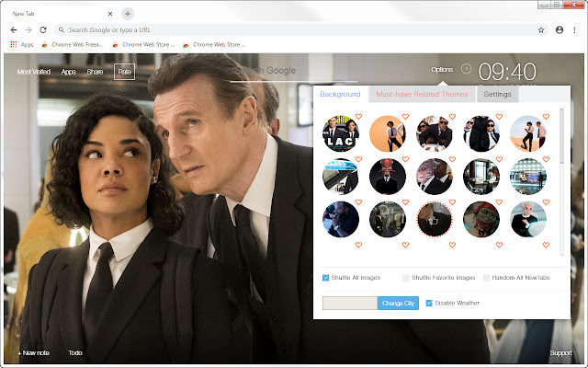Enable Random All NewTabs checkbox
This screenshot has width=588, height=368.
[x=486, y=278]
